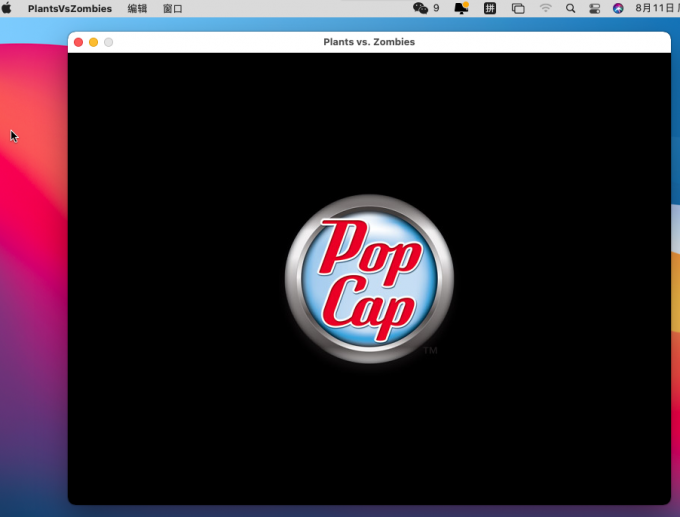Open the PlantsVsZombies app menu
The width and height of the screenshot is (680, 517).
click(x=70, y=8)
